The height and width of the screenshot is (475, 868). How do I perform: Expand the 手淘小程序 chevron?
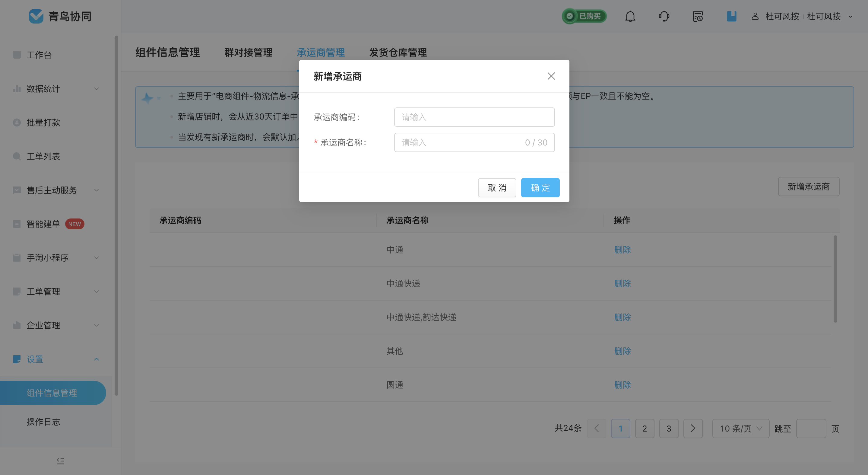97,258
